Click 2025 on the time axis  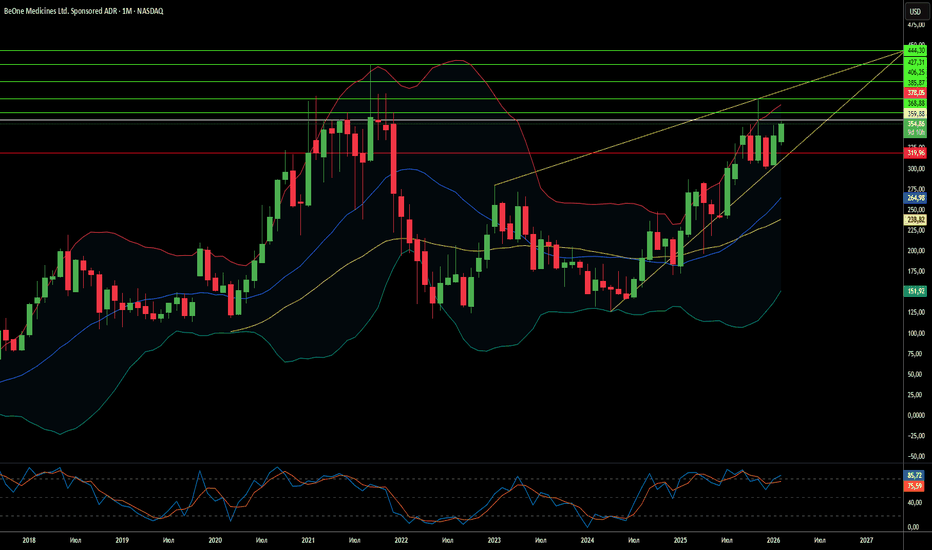click(680, 540)
